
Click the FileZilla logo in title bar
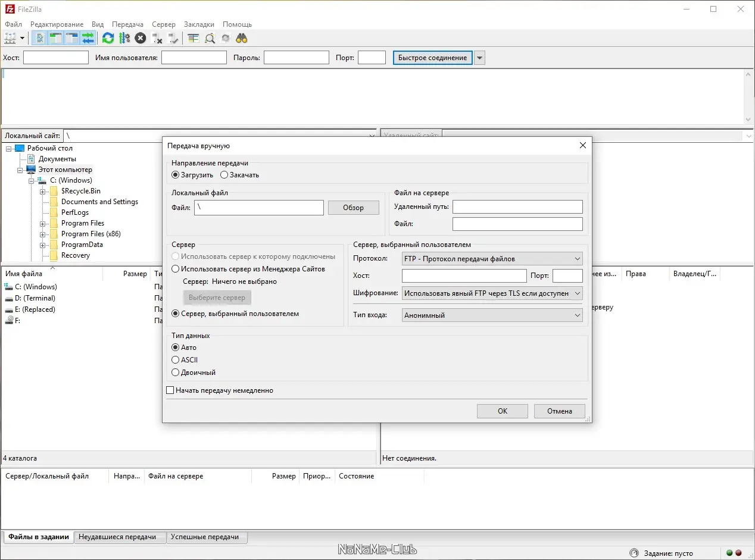[x=10, y=10]
